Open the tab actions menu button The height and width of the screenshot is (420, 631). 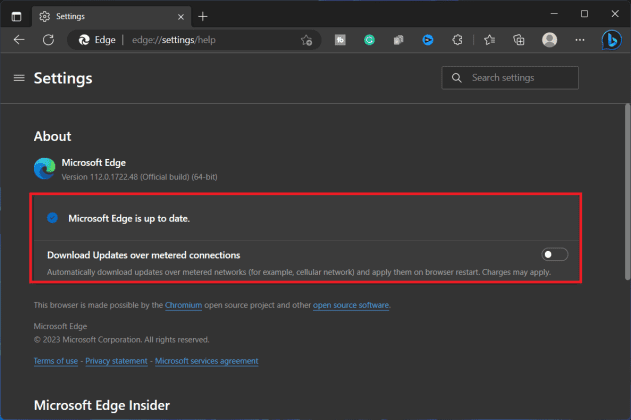click(16, 16)
